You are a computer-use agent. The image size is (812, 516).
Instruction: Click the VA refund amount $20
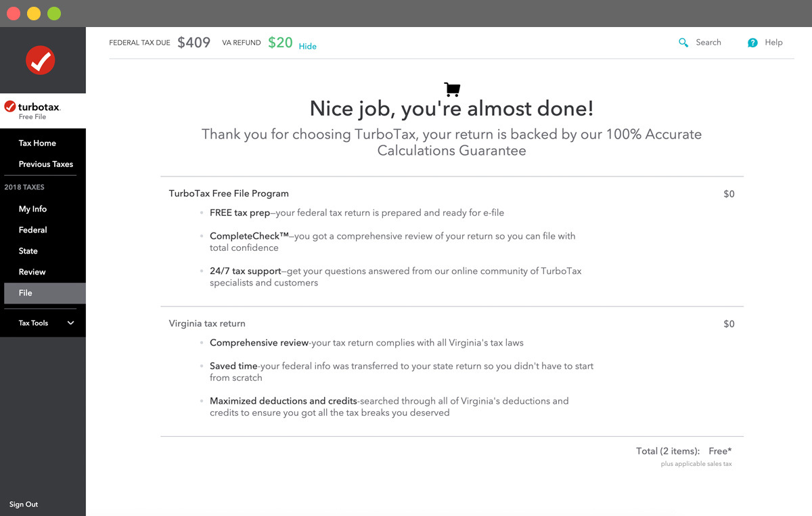coord(280,43)
